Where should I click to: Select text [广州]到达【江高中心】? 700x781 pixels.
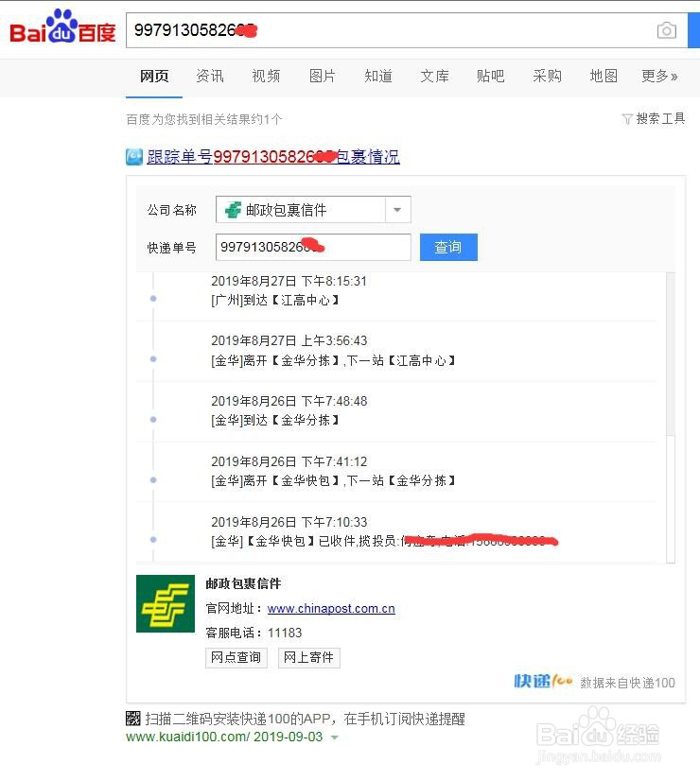coord(275,301)
